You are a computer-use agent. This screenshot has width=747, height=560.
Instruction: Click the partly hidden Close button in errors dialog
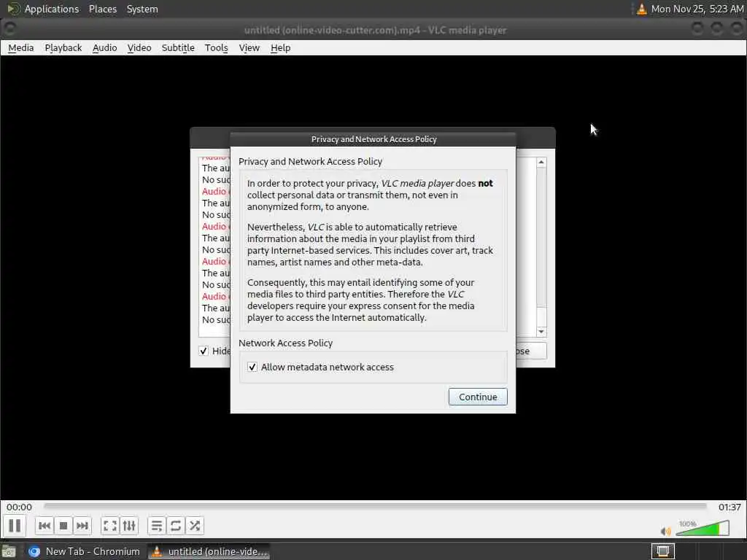tap(531, 351)
